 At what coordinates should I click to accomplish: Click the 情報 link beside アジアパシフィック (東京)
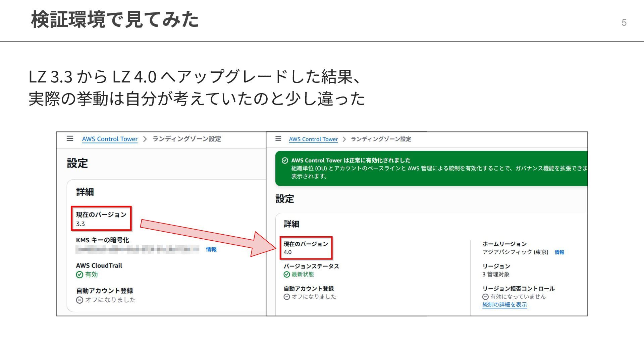pyautogui.click(x=559, y=252)
